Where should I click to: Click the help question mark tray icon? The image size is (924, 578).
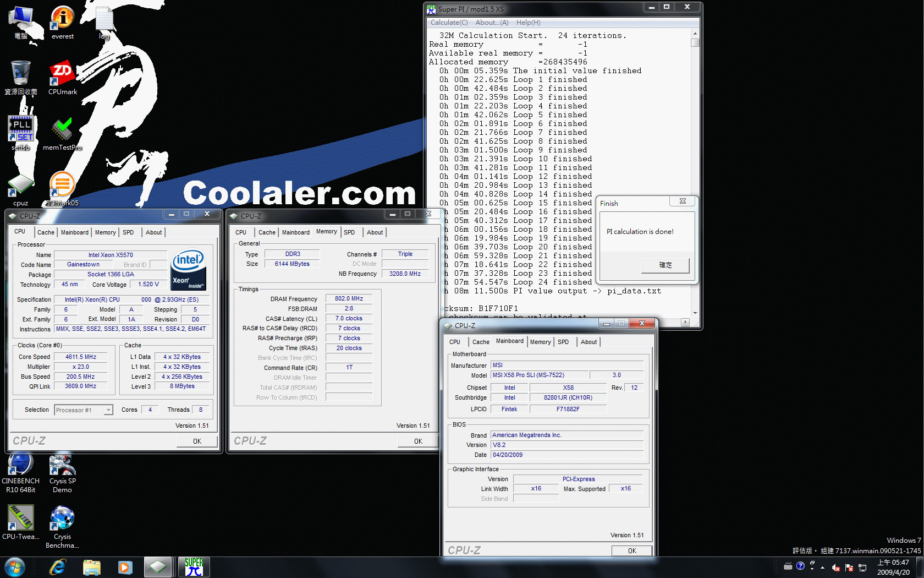pos(800,566)
